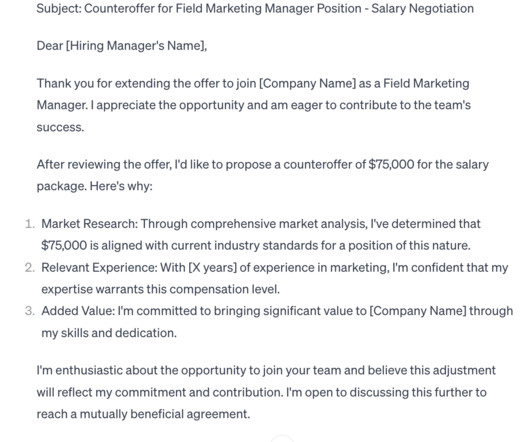Click the 'Relevant Experience:' heading text

coord(99,268)
